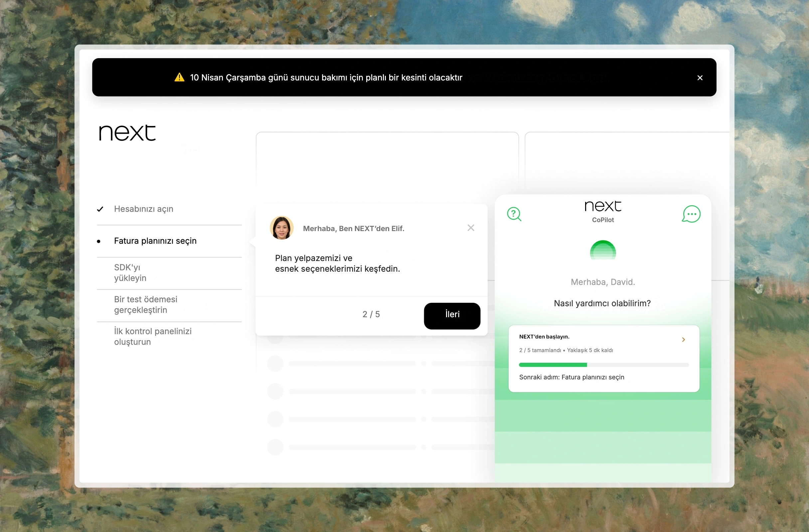809x532 pixels.
Task: Dismiss the server maintenance banner
Action: click(700, 78)
